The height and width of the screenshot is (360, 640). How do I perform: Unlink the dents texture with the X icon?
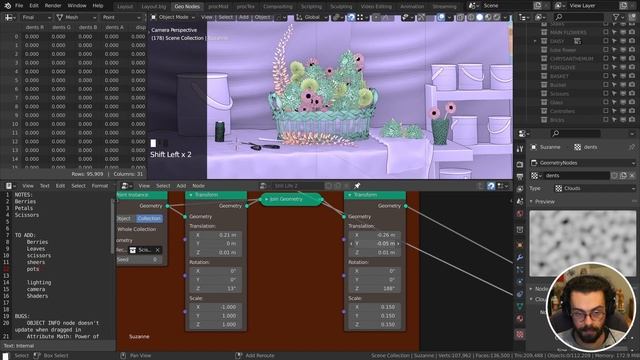tap(631, 176)
